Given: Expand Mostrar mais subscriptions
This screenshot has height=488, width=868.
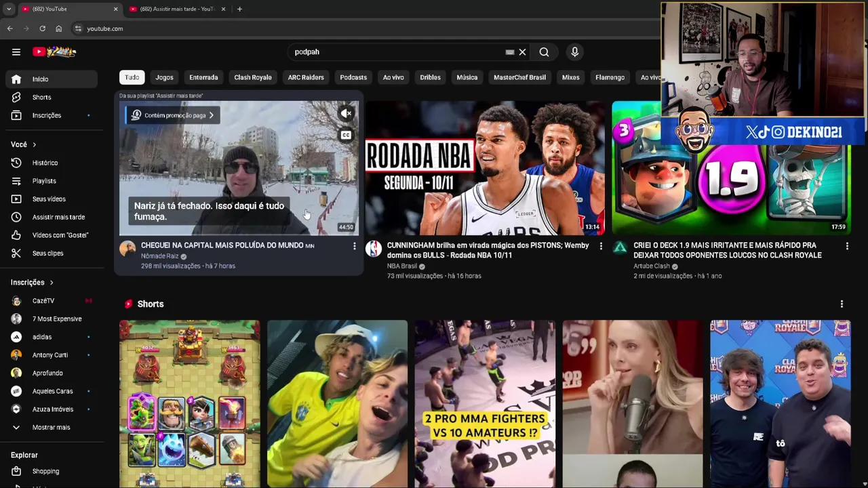Looking at the screenshot, I should pyautogui.click(x=52, y=428).
